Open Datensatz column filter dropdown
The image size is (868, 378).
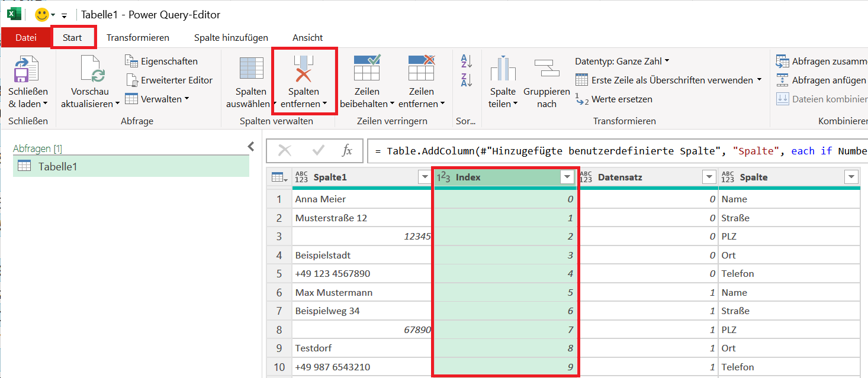[708, 177]
